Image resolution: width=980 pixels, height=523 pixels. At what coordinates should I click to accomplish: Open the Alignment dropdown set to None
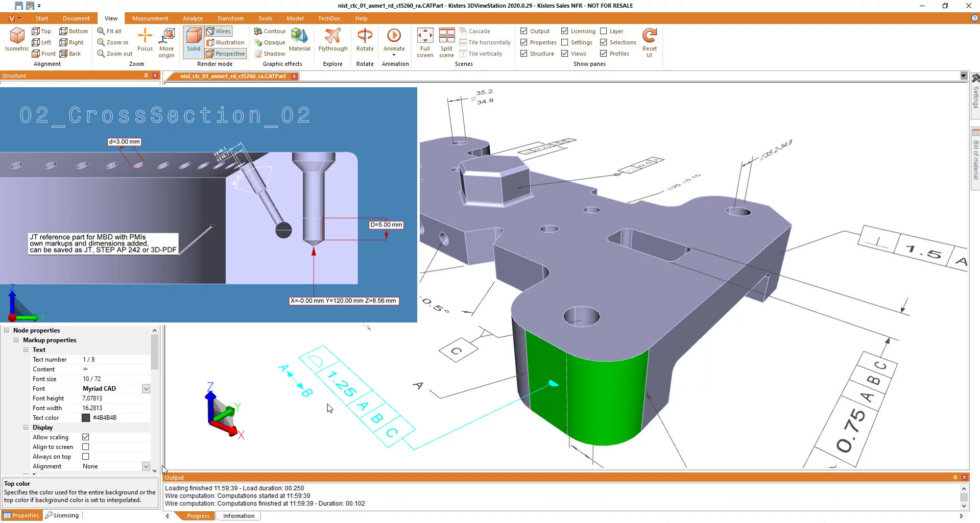point(146,466)
